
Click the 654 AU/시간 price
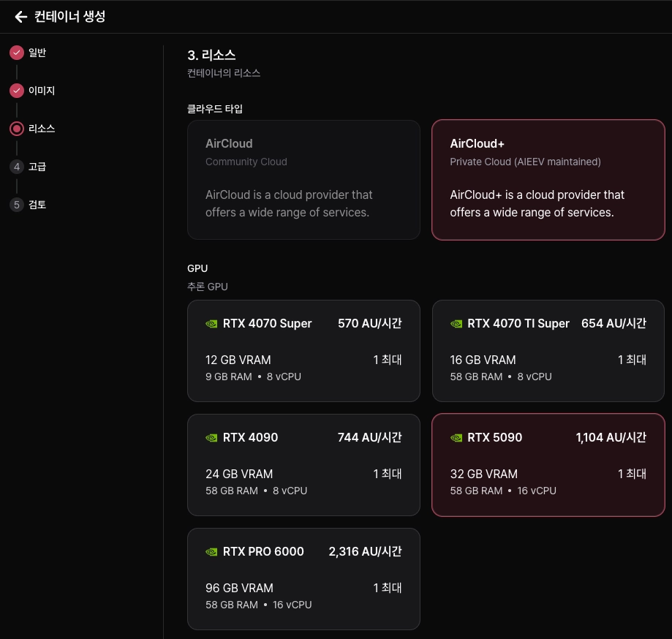[614, 324]
